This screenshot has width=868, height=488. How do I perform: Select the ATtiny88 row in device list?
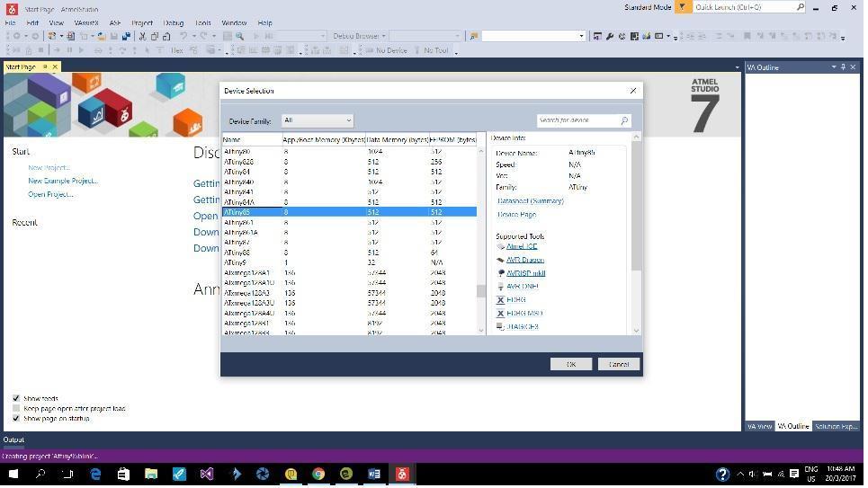[x=349, y=253]
